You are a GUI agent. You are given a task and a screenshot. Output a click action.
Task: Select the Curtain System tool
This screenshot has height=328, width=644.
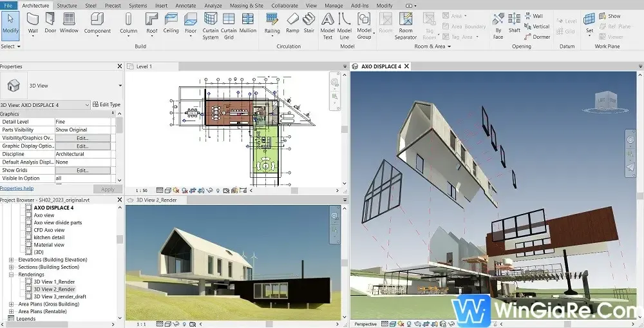click(x=211, y=26)
